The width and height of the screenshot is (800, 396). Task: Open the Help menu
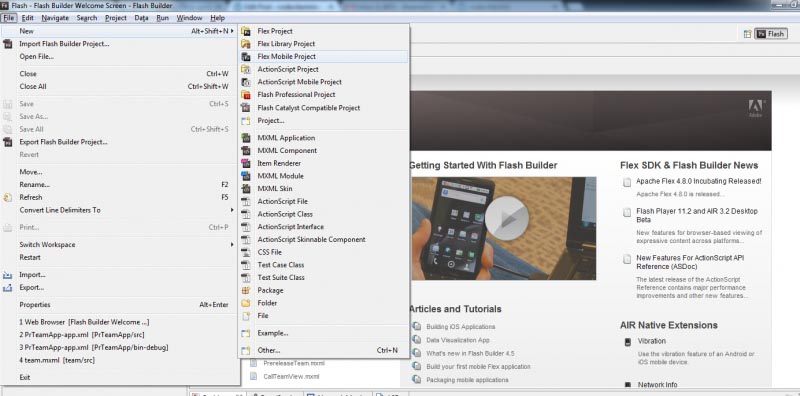(217, 18)
